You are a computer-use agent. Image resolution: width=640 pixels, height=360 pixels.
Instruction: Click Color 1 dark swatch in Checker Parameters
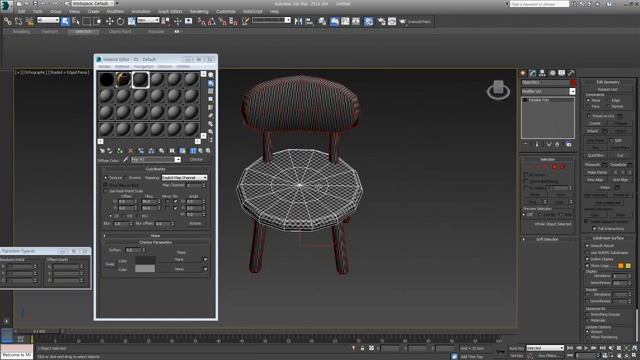(x=145, y=260)
